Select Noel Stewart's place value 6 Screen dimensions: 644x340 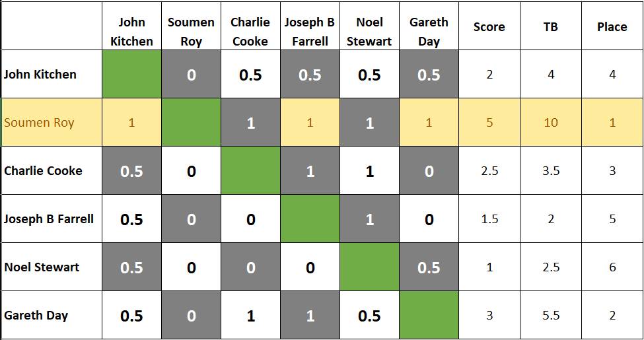pos(612,267)
